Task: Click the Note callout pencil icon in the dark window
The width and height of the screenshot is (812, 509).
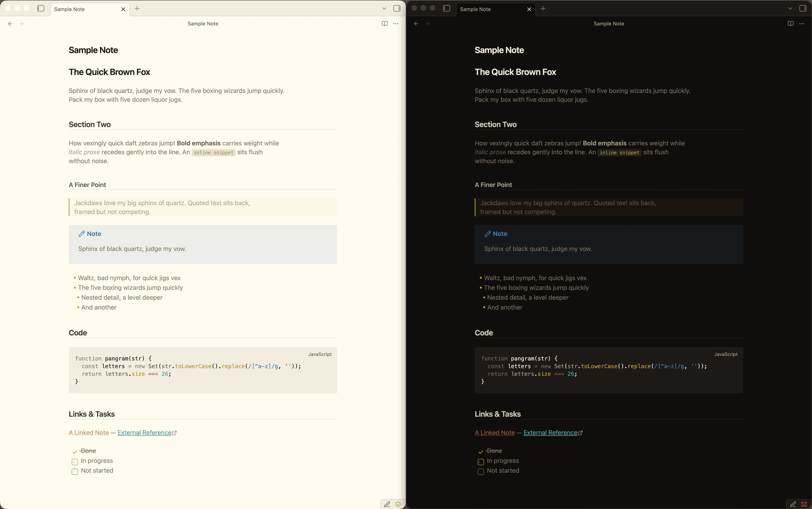Action: coord(488,234)
